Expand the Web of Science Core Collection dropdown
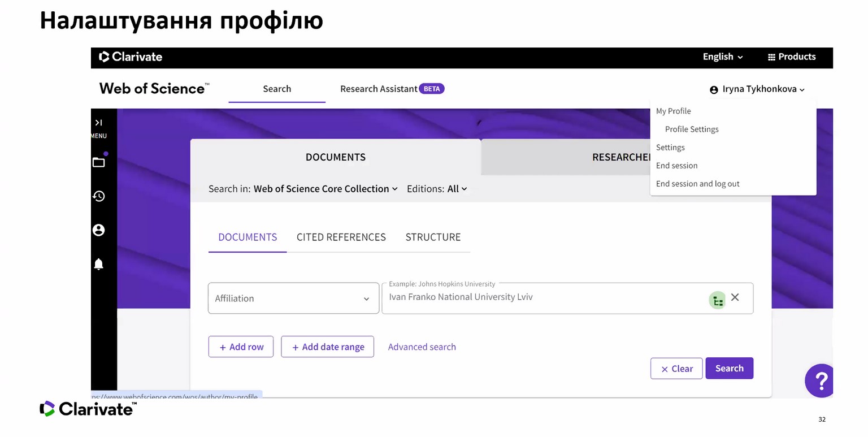Screen dimensions: 868x437 coord(325,189)
